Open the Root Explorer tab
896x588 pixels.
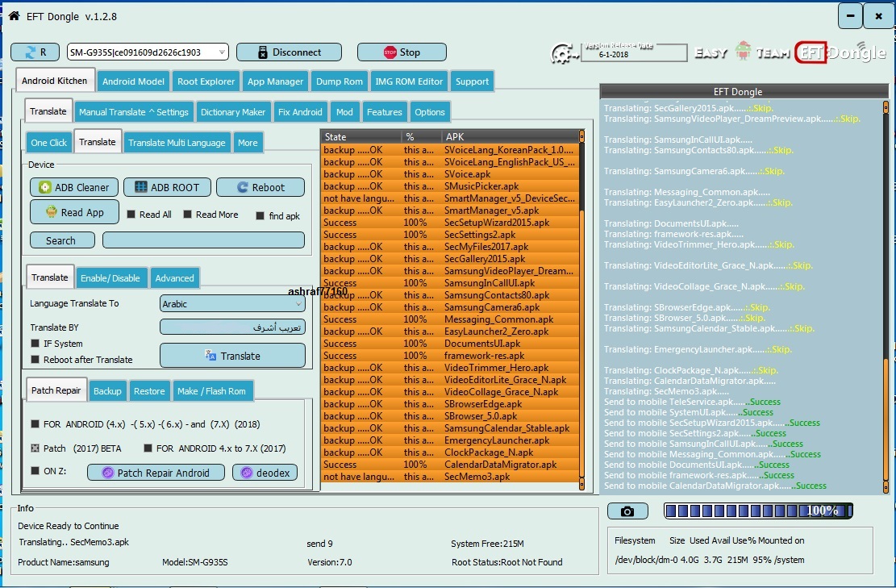(206, 81)
